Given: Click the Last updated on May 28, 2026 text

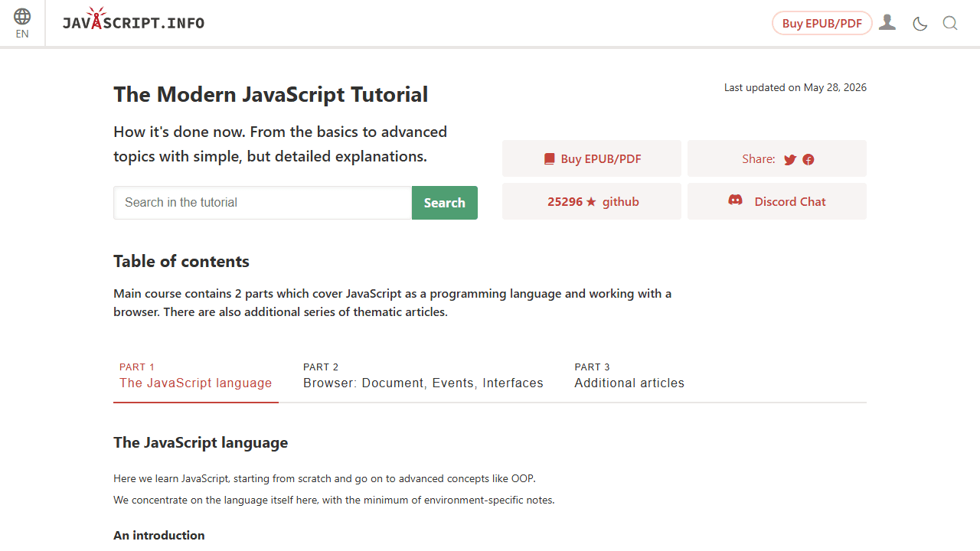Looking at the screenshot, I should pos(795,87).
